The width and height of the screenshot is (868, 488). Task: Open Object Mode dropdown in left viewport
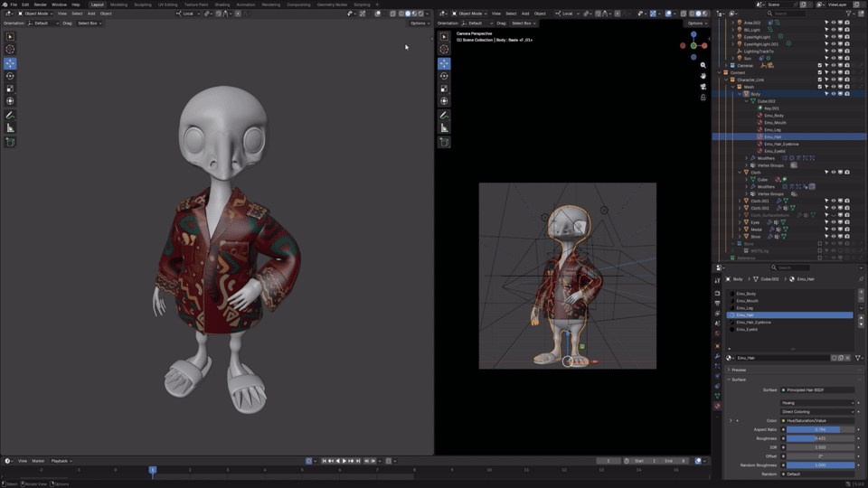tap(35, 14)
